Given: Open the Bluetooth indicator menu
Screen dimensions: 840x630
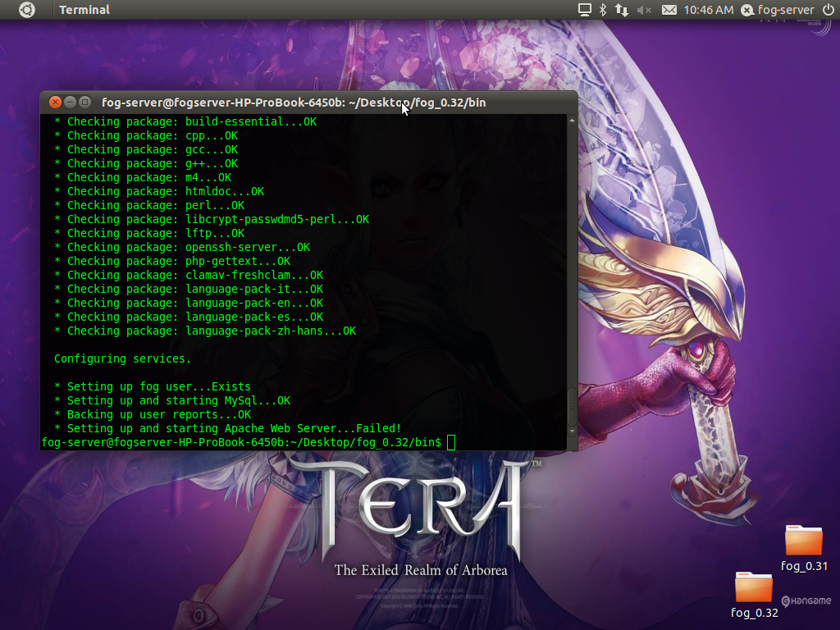Looking at the screenshot, I should 603,10.
